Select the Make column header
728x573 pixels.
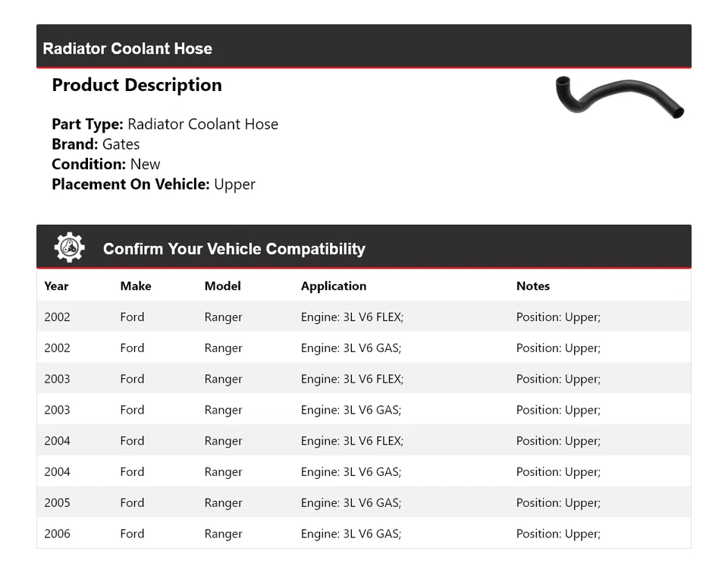tap(135, 286)
